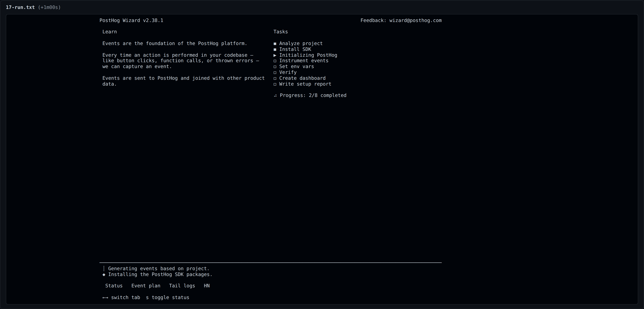Image resolution: width=644 pixels, height=309 pixels.
Task: Click the filled checkbox beside Analyze project
Action: 275,43
